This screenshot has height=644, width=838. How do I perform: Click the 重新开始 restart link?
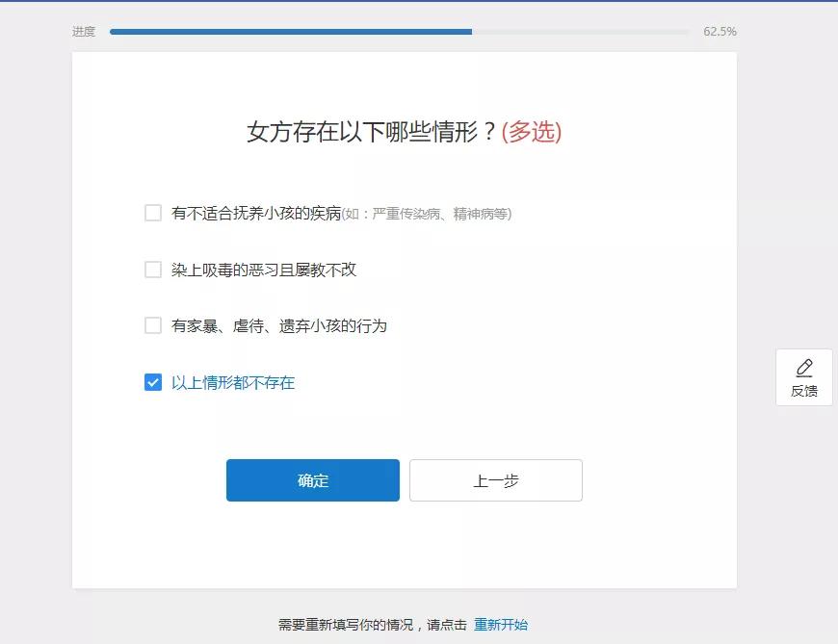pos(503,624)
